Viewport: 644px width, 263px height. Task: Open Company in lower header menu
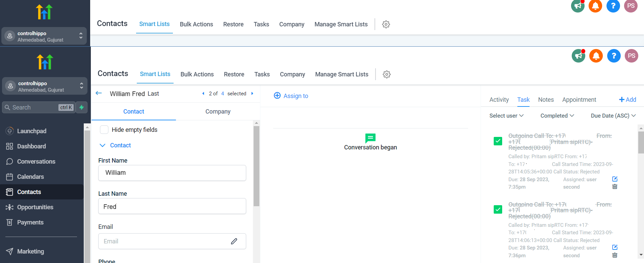pyautogui.click(x=292, y=74)
